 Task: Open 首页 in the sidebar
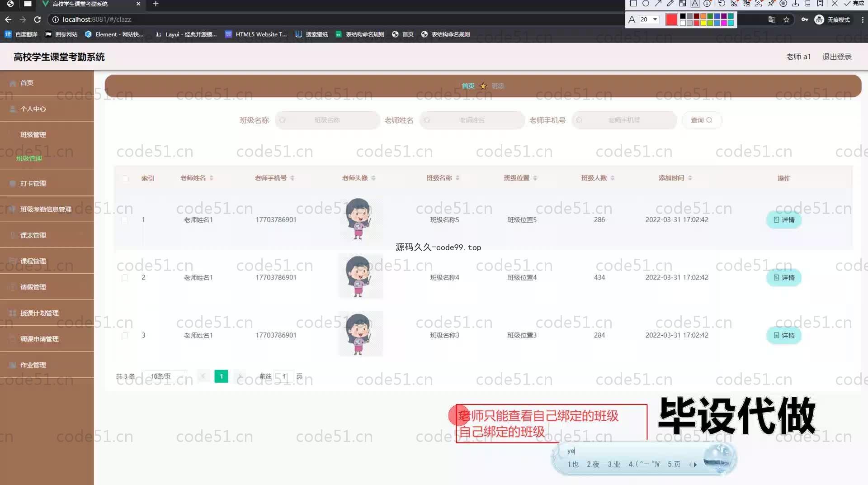tap(47, 83)
